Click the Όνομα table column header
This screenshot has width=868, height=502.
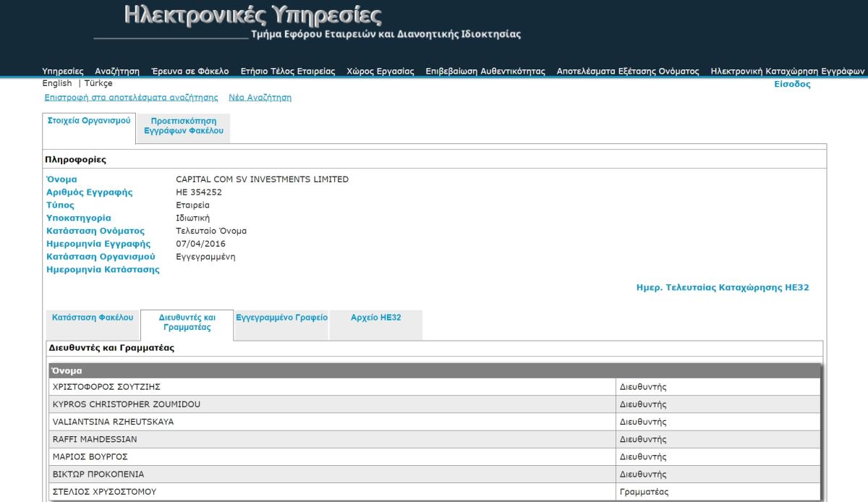pos(60,371)
